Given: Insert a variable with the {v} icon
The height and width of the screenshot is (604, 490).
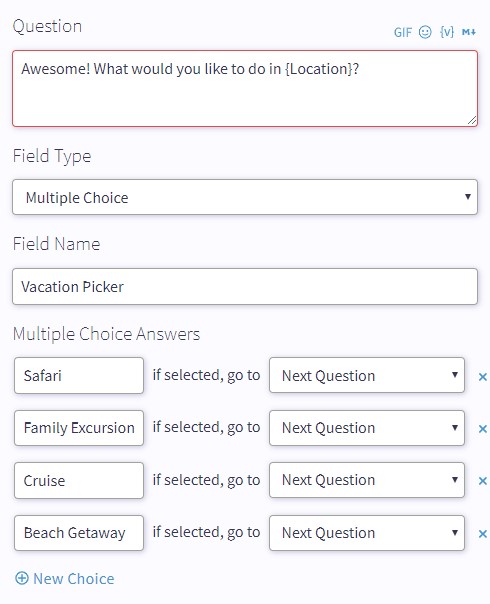Looking at the screenshot, I should [447, 32].
